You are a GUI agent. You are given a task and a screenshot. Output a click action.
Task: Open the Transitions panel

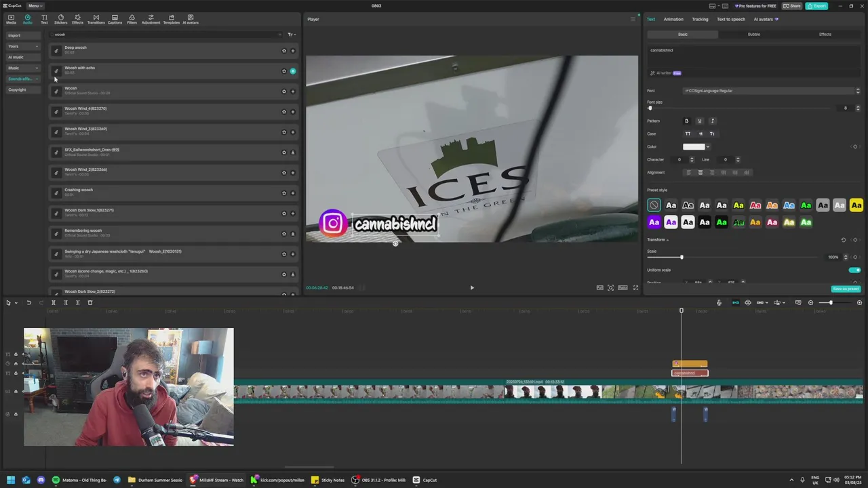coord(96,19)
